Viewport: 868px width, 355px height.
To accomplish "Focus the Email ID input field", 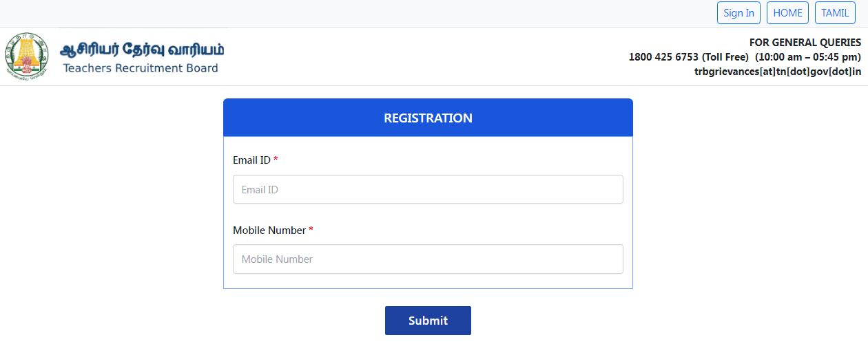I will point(428,189).
